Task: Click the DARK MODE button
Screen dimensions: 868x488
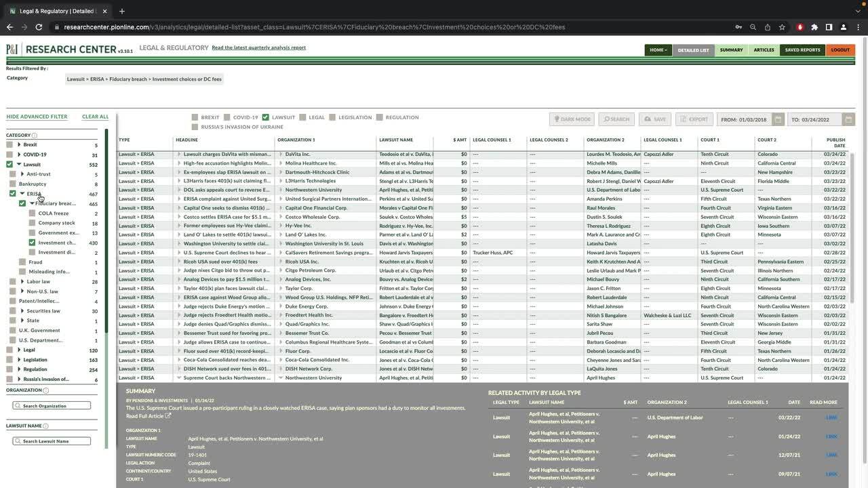Action: 572,119
